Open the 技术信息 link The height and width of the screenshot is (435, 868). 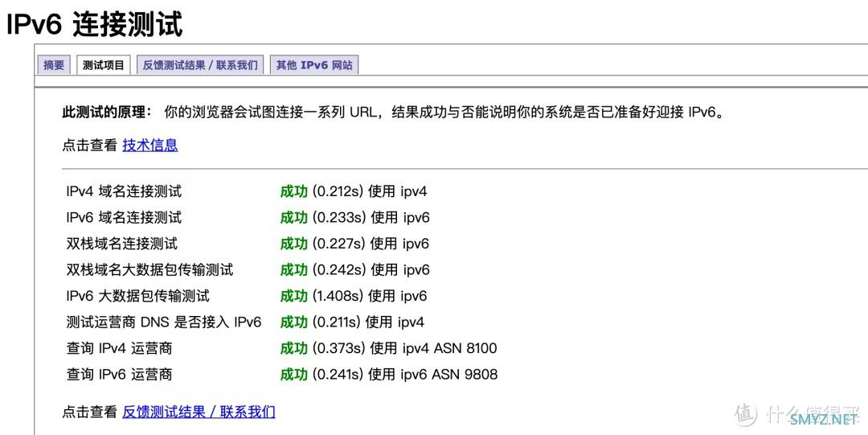150,146
